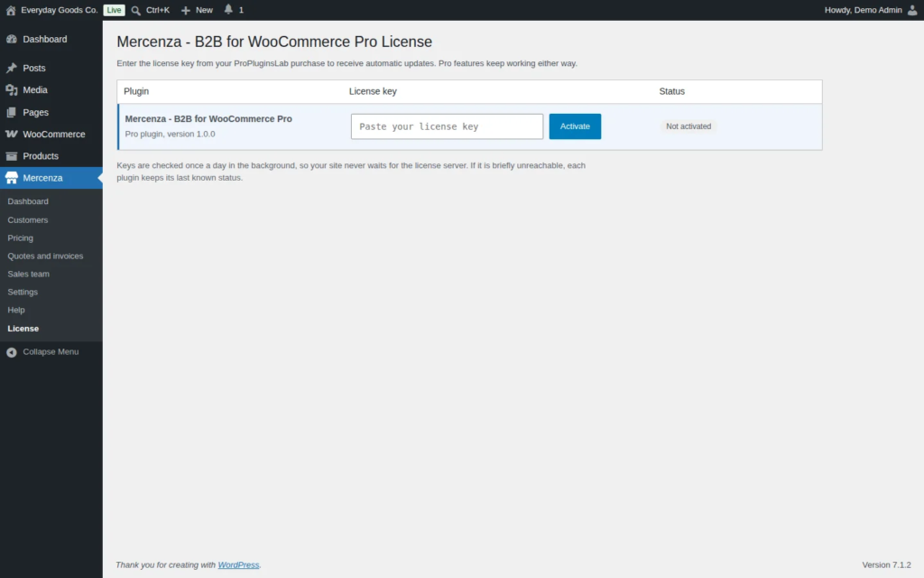Open the Posts menu
This screenshot has height=578, width=924.
tap(34, 68)
